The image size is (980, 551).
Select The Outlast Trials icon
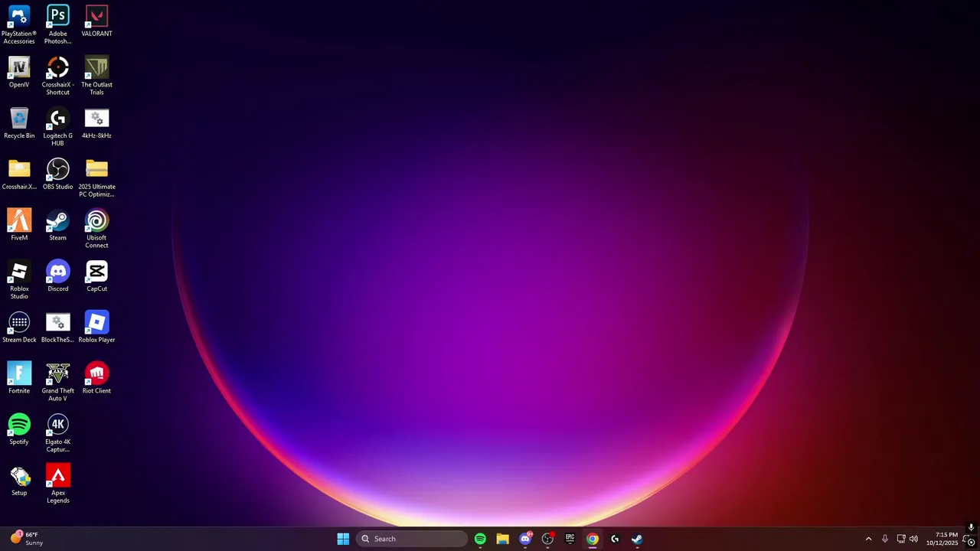pyautogui.click(x=96, y=76)
